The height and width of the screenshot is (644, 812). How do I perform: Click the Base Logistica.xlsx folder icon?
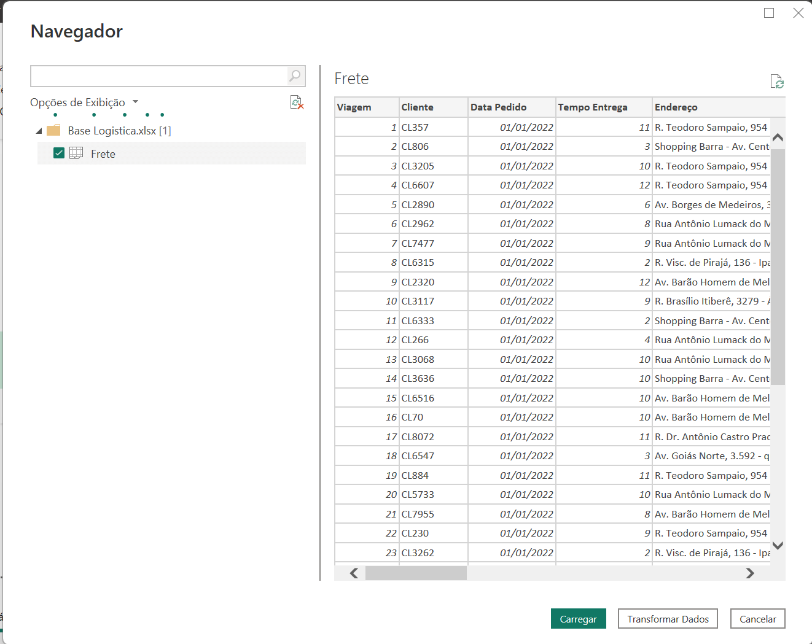(53, 130)
